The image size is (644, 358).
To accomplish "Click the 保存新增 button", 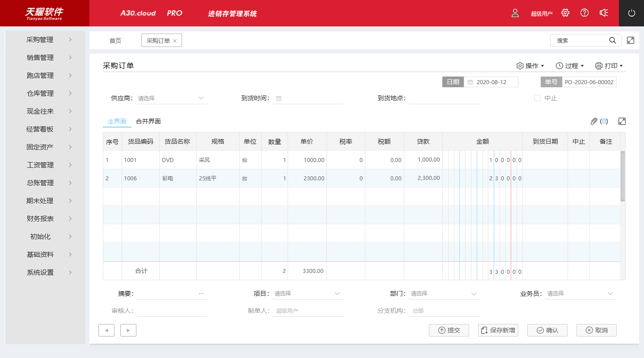I will click(x=498, y=330).
